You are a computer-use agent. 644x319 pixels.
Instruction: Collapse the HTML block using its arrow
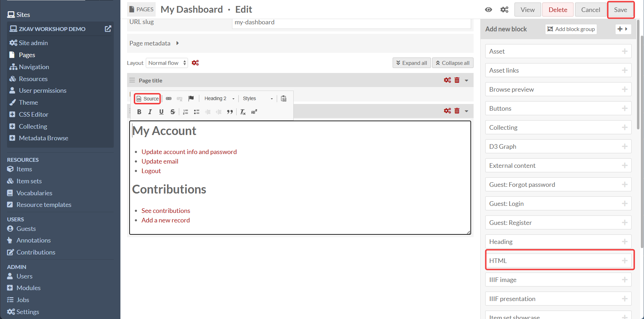coord(467,111)
